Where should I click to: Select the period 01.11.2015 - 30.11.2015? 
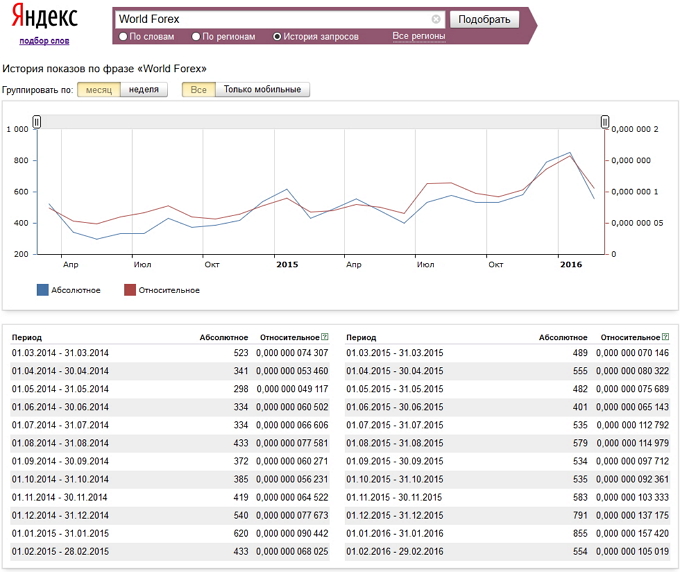pyautogui.click(x=394, y=497)
